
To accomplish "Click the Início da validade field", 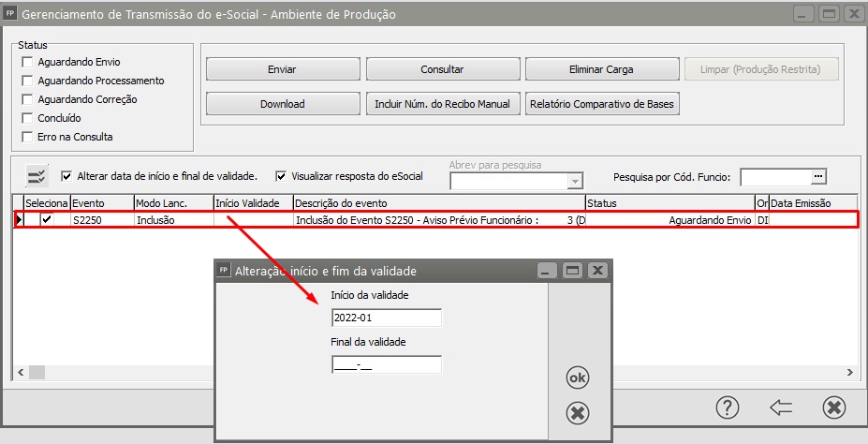I will click(387, 318).
